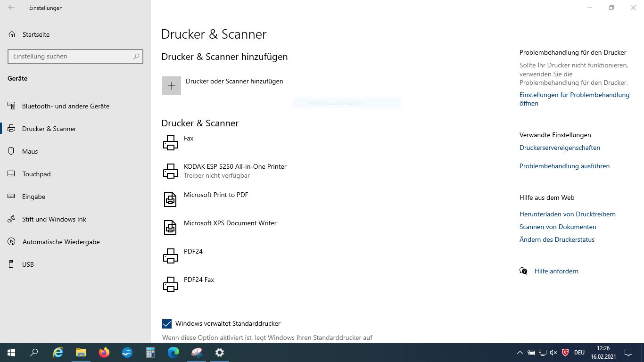The width and height of the screenshot is (644, 362).
Task: Open Druckerservereigenschaften link
Action: click(560, 148)
